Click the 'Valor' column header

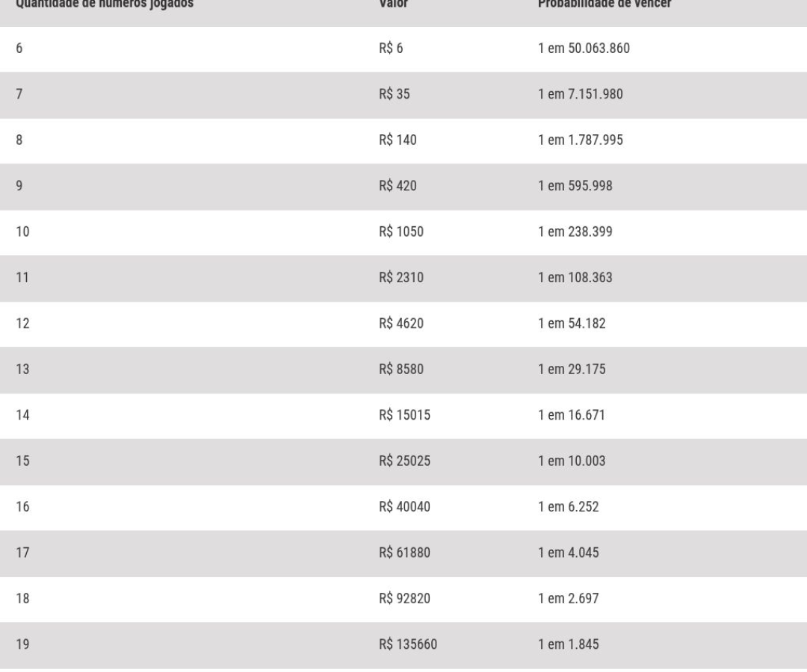click(x=393, y=4)
